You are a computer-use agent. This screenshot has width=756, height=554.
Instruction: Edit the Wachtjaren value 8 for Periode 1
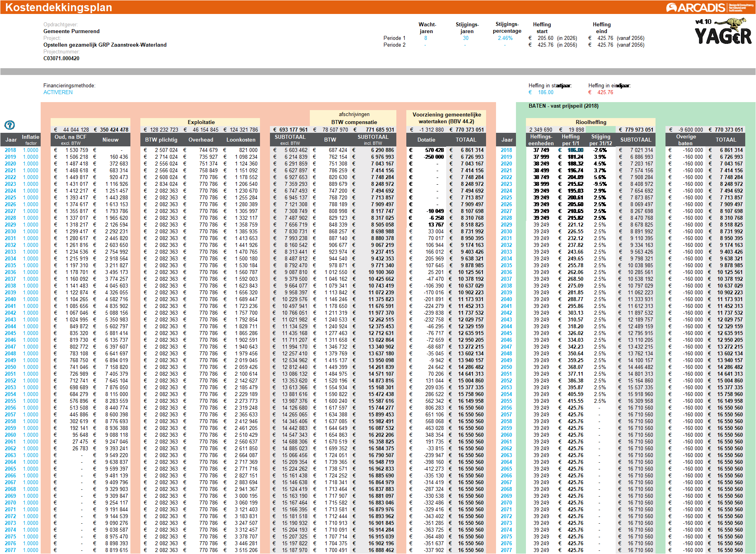coord(426,38)
